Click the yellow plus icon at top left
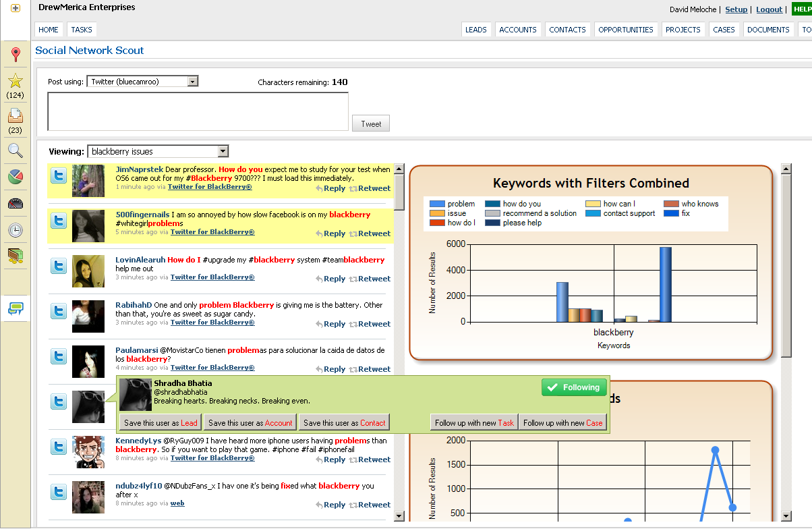This screenshot has width=812, height=529. pyautogui.click(x=15, y=9)
